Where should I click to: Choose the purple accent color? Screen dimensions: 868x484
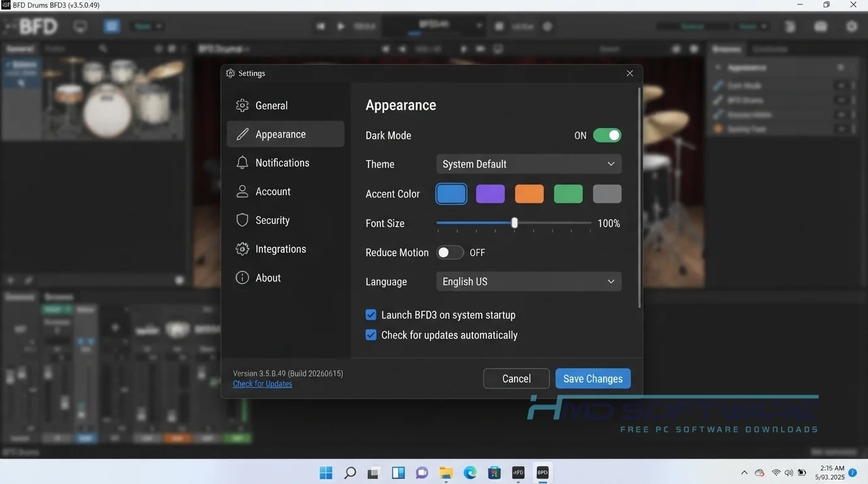pos(490,194)
